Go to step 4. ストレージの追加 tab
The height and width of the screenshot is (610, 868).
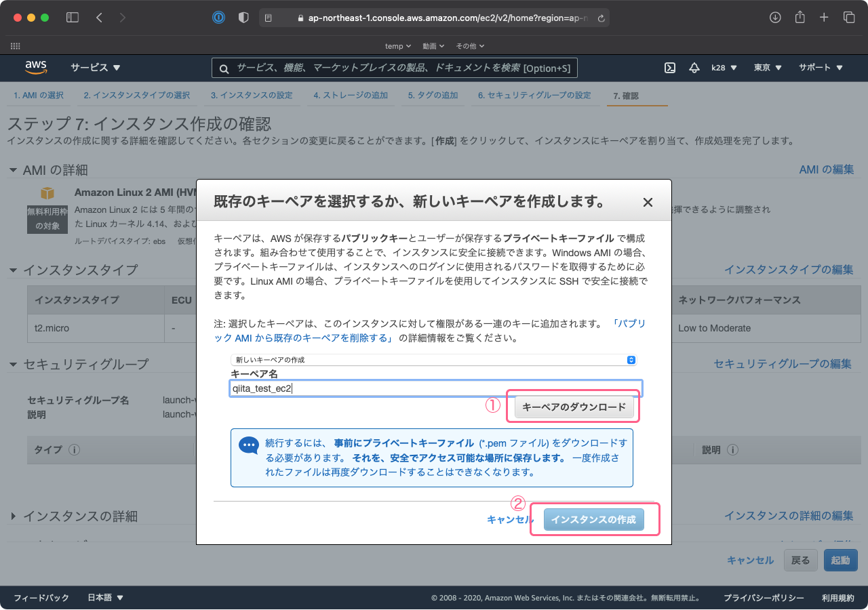[351, 96]
